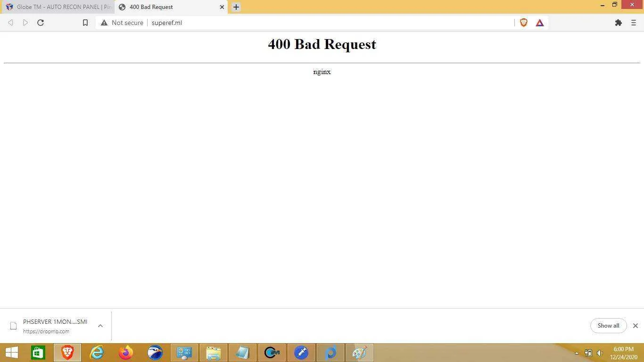Open the Windows Store taskbar icon
644x362 pixels.
(x=38, y=353)
